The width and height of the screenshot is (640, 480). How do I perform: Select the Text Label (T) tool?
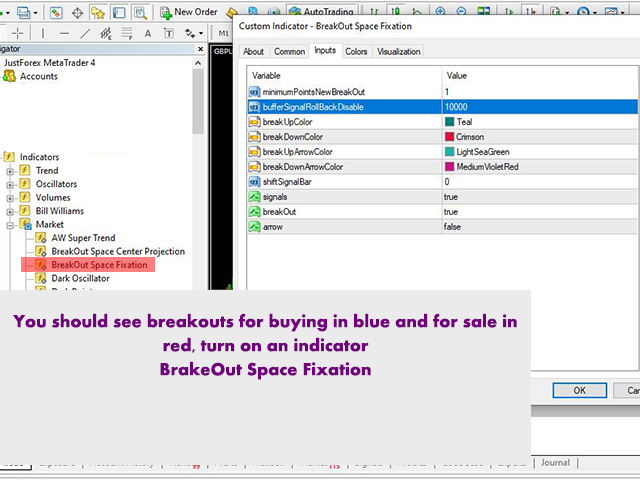(169, 33)
